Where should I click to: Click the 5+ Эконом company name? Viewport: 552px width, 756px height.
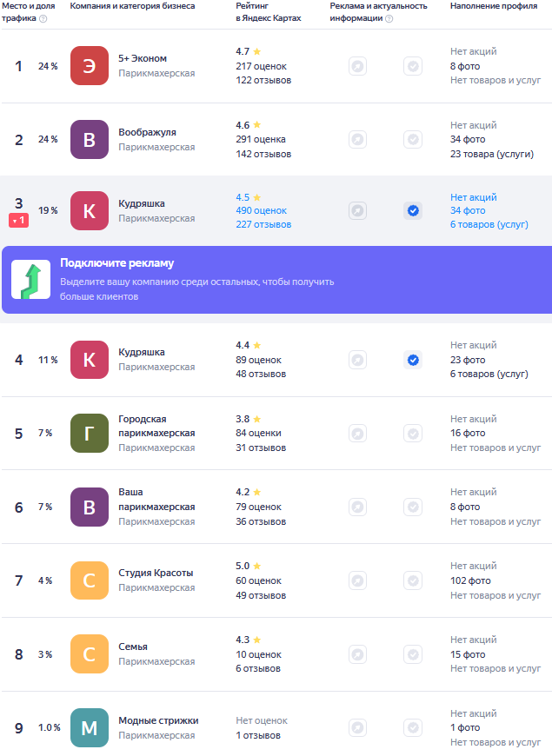point(143,58)
